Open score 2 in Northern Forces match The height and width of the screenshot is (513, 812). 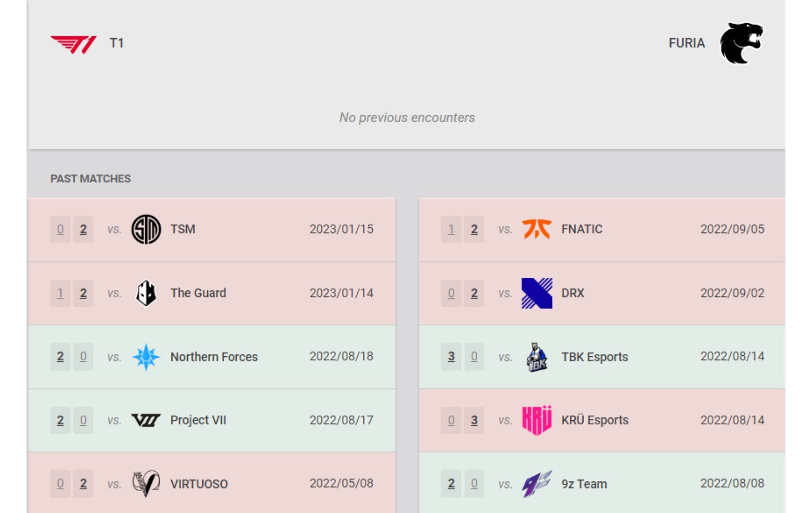click(x=60, y=357)
